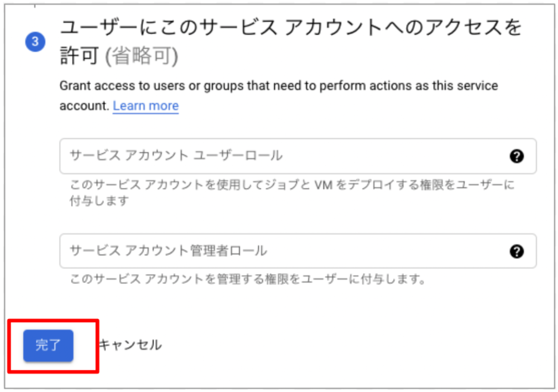558x392 pixels.
Task: Focus the サービス アカウント管理者ロール field
Action: click(279, 251)
